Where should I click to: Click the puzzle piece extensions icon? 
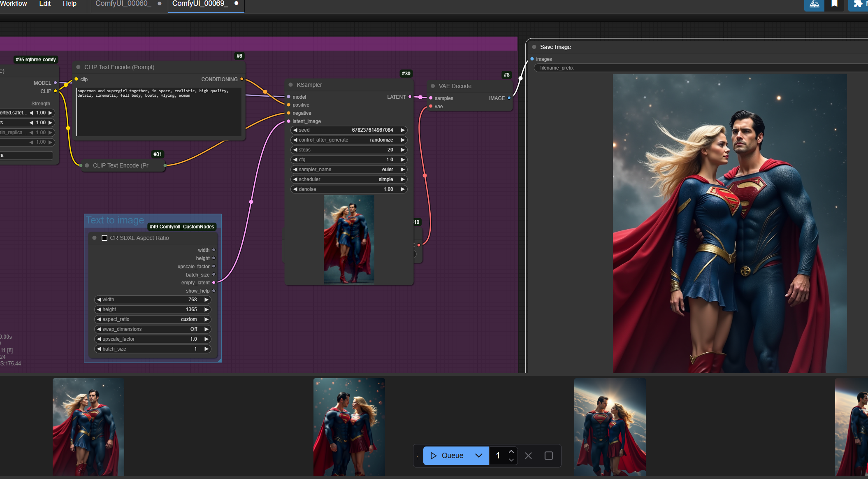(x=858, y=4)
